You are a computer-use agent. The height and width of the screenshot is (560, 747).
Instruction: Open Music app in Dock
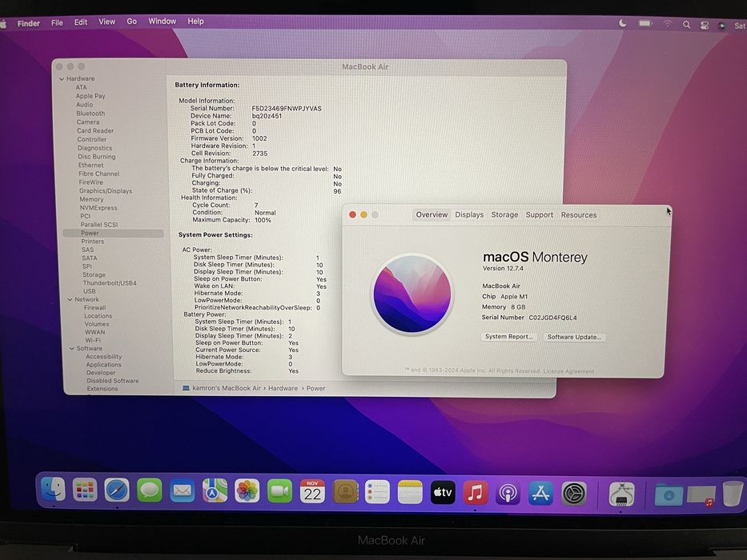tap(476, 493)
